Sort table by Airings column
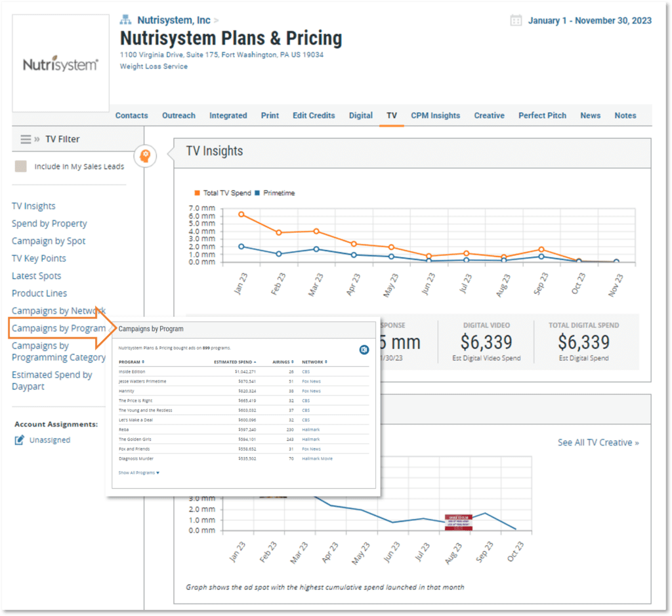Viewport: 672px width, 616px height. coord(283,362)
